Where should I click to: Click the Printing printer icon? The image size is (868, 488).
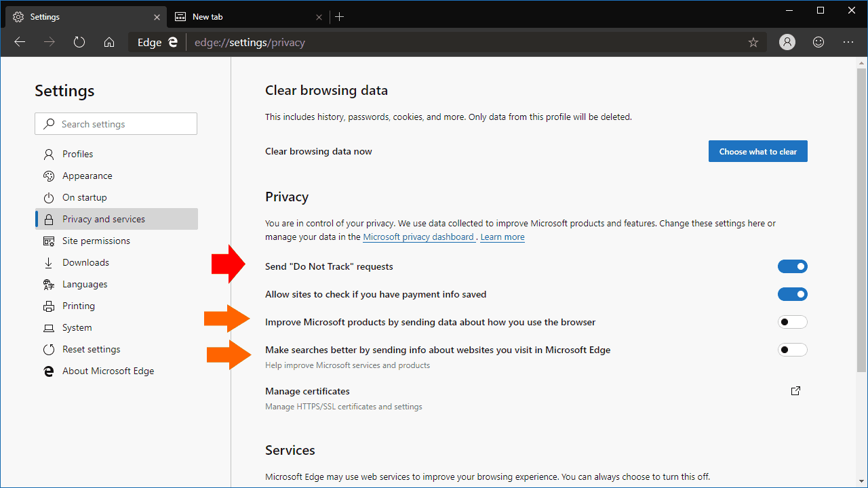click(49, 306)
